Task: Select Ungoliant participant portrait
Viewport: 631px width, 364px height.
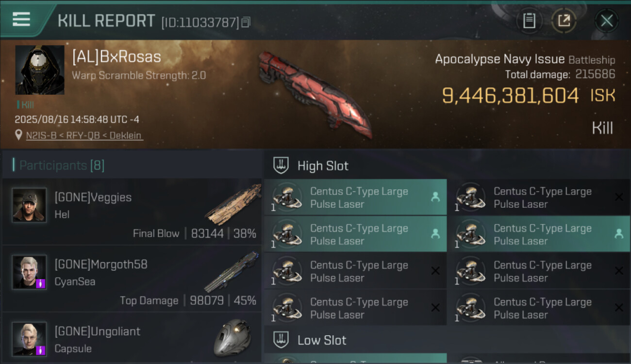Action: pyautogui.click(x=29, y=339)
